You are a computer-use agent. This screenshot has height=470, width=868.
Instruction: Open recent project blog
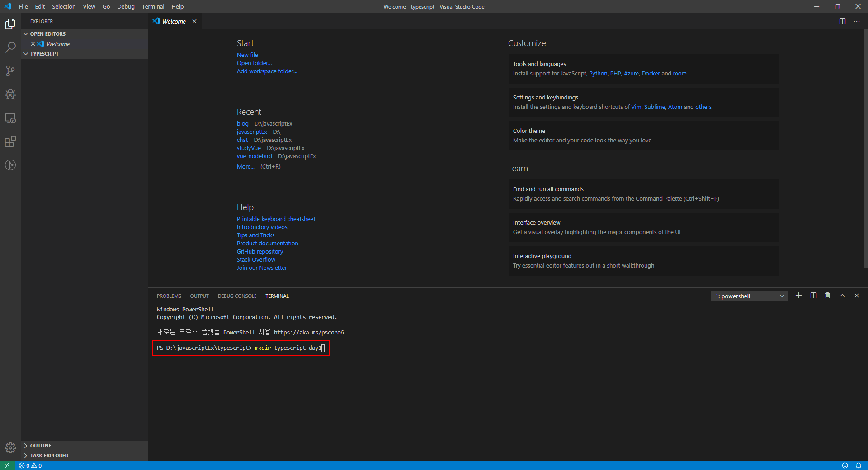243,123
